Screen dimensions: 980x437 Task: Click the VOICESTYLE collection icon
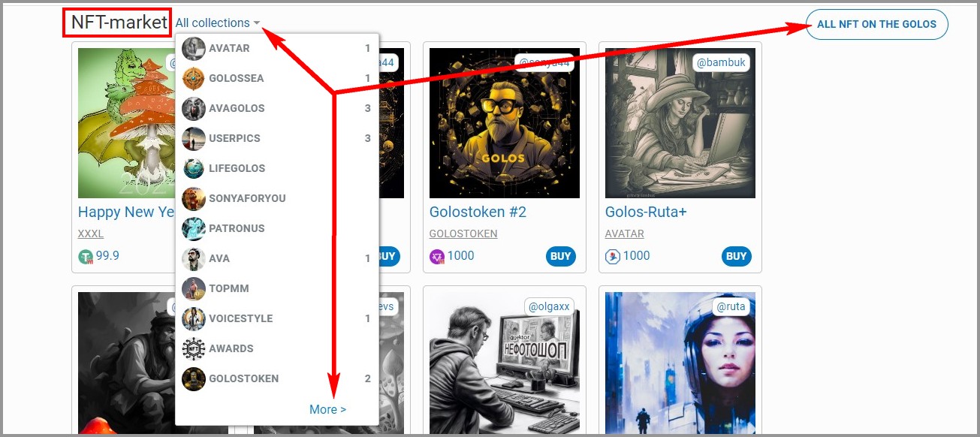(194, 318)
